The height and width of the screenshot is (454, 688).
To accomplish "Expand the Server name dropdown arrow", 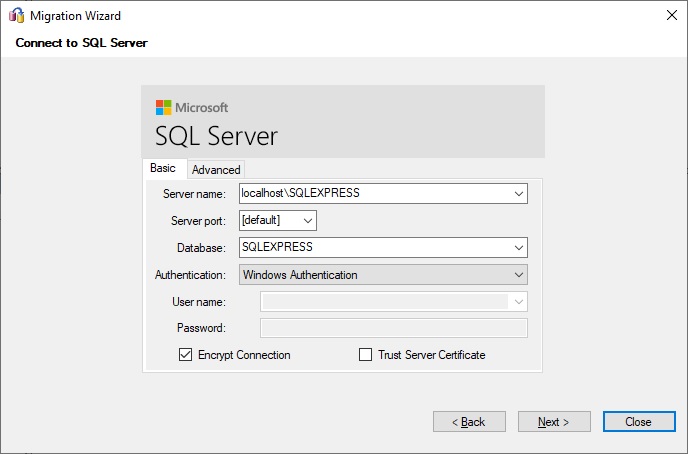I will [x=519, y=193].
